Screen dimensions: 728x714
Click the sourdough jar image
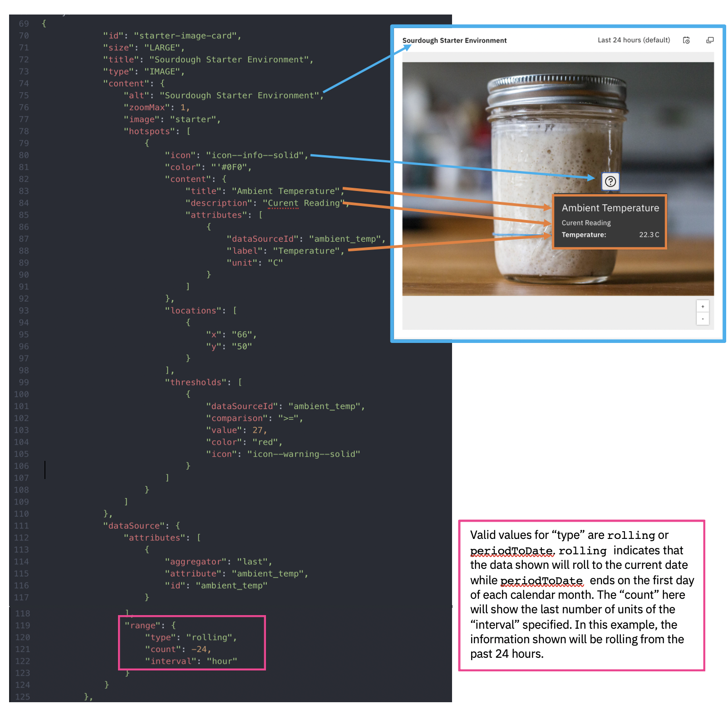coord(558,179)
